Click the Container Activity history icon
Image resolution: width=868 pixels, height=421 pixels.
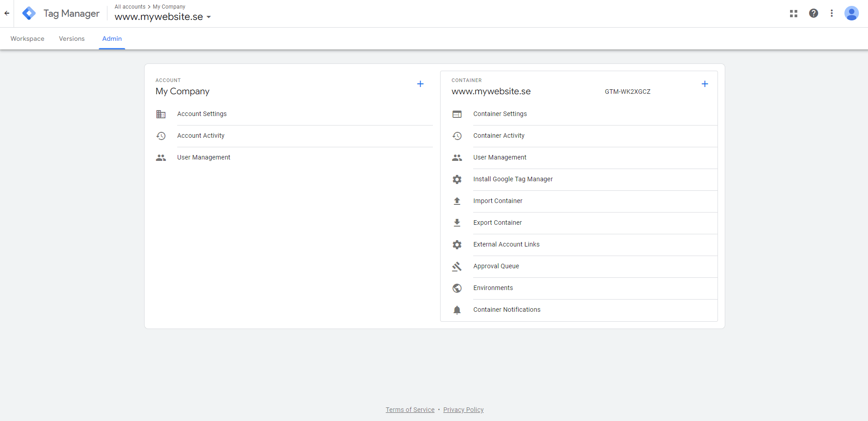tap(457, 136)
